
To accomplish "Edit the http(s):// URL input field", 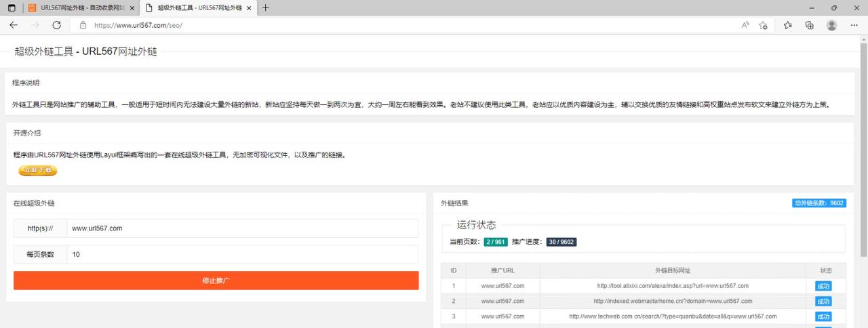I will pos(242,228).
